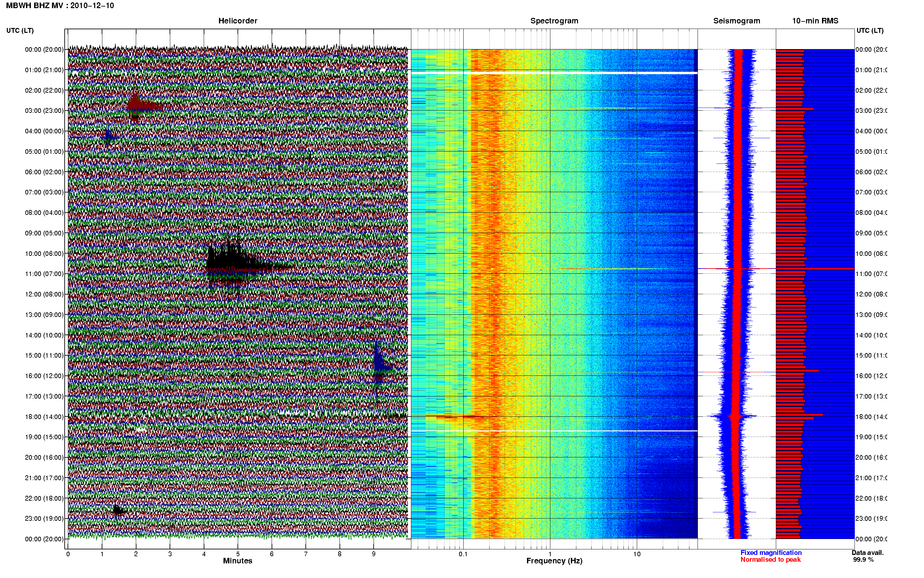Click the '14:00 (10:00)' time label on left
This screenshot has width=924, height=578.
coord(44,335)
